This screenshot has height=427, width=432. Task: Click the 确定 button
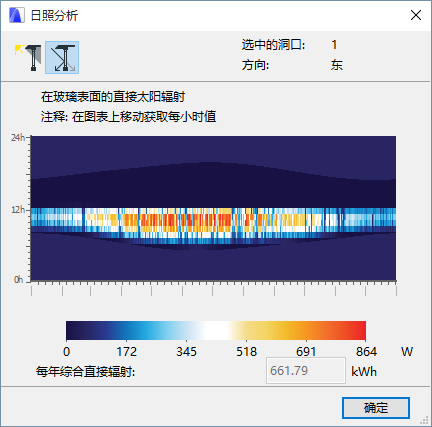(376, 408)
